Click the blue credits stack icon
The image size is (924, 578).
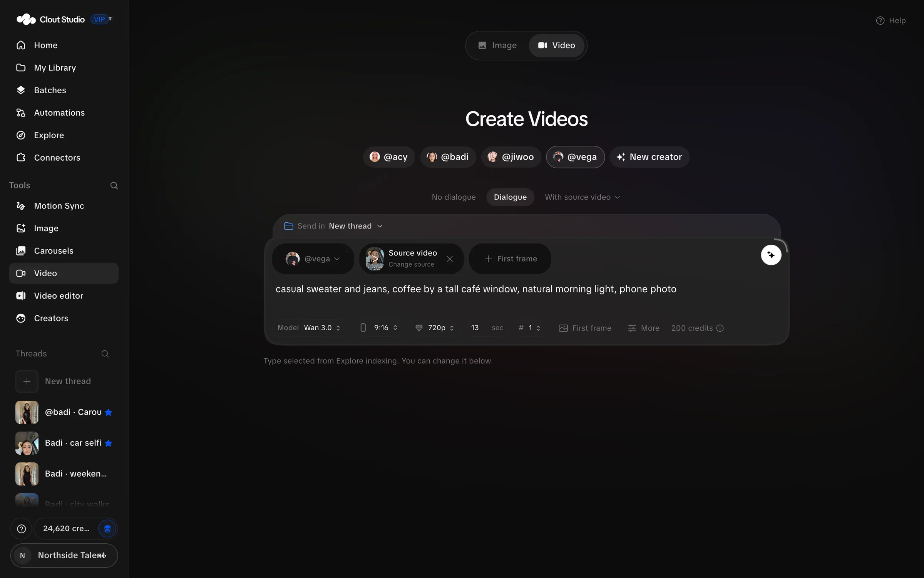pyautogui.click(x=107, y=529)
